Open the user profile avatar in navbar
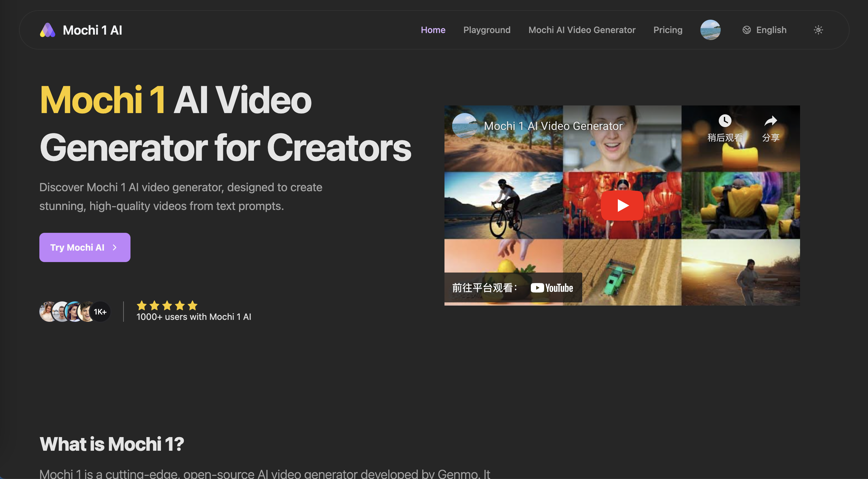The height and width of the screenshot is (479, 868). click(x=710, y=30)
